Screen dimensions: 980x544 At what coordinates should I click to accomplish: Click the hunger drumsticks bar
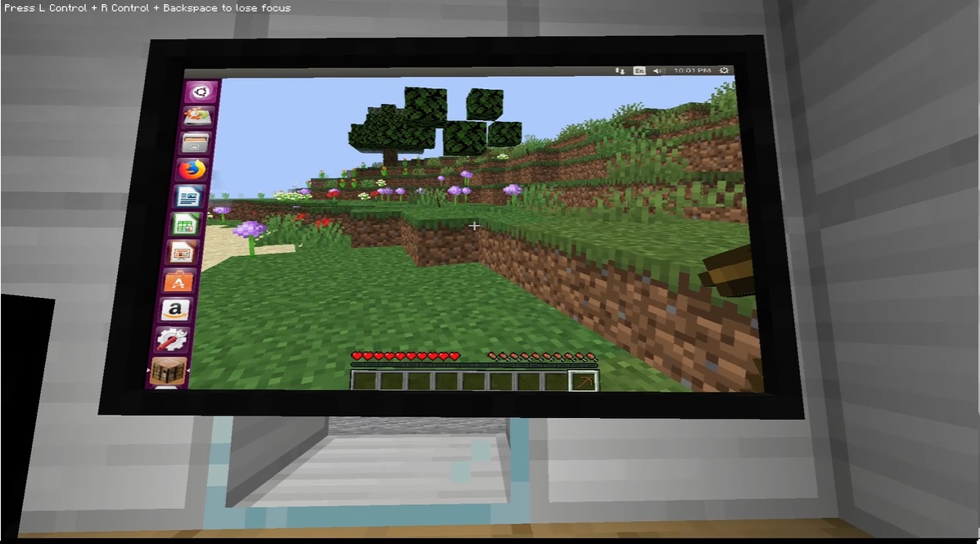543,357
